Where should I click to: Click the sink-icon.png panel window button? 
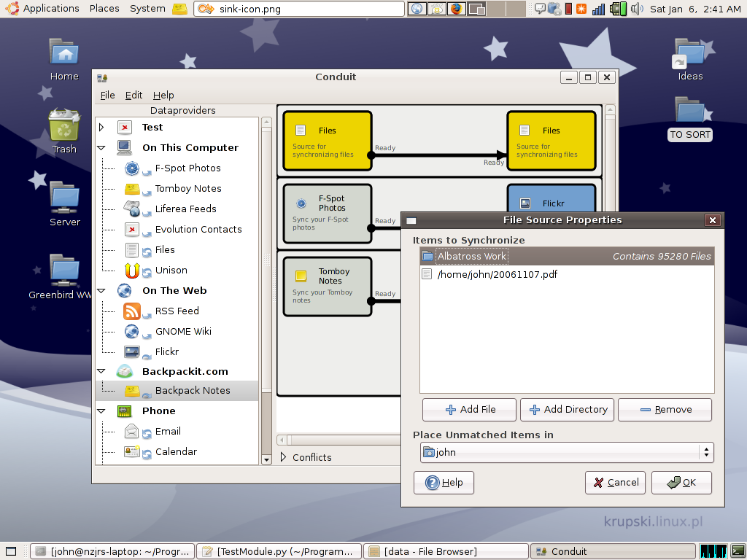[x=298, y=9]
